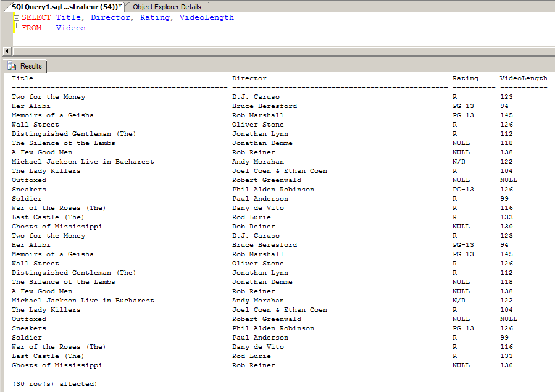The width and height of the screenshot is (555, 392).
Task: Click first 'Michael Jackson Live in Bucharest' title
Action: click(83, 161)
